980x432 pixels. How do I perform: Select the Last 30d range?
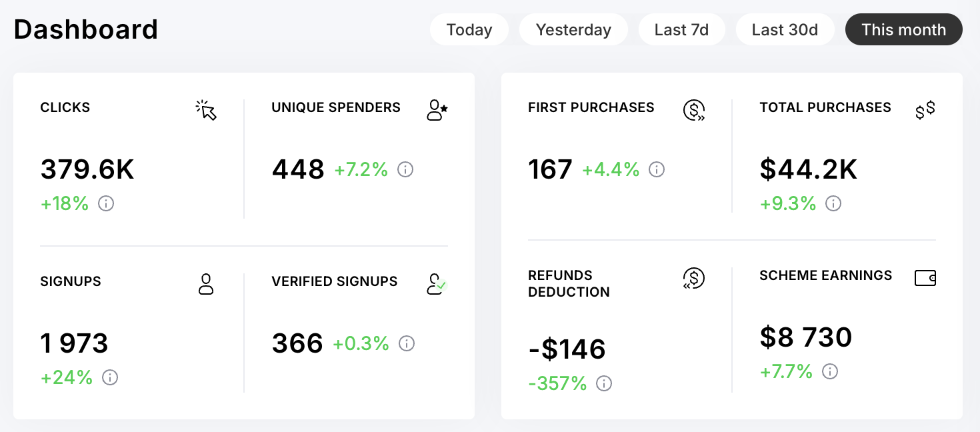click(x=785, y=30)
